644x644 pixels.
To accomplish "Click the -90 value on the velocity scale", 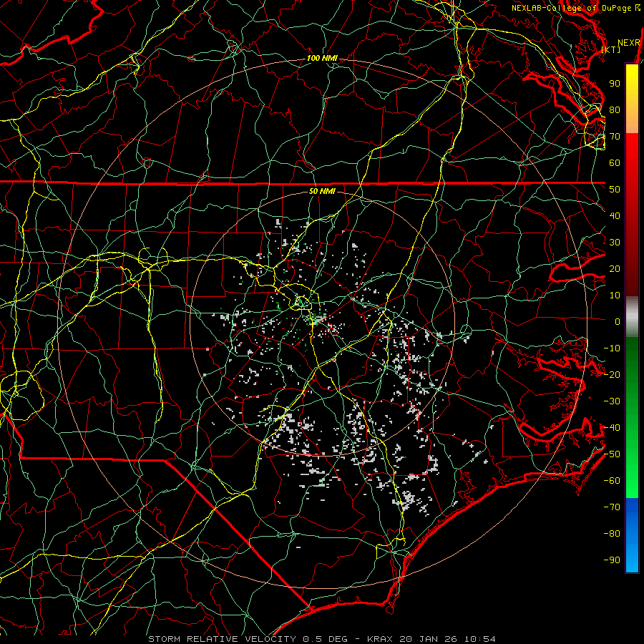I will pos(612,560).
